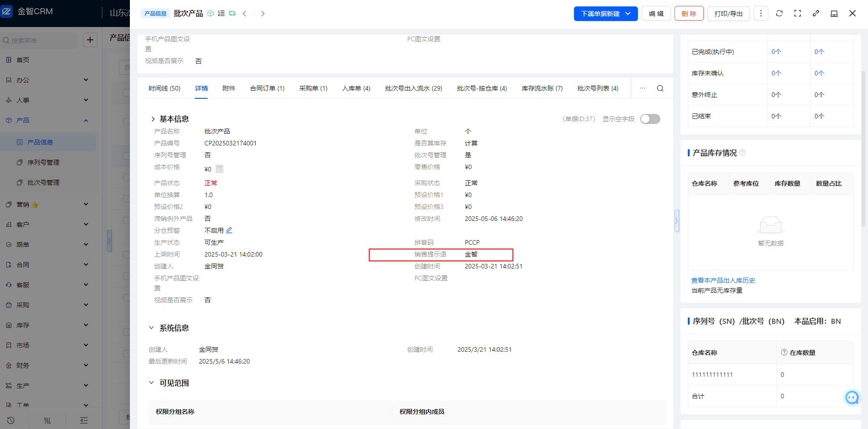Open 查看本产品出入库历史 link
The width and height of the screenshot is (868, 429).
[723, 280]
